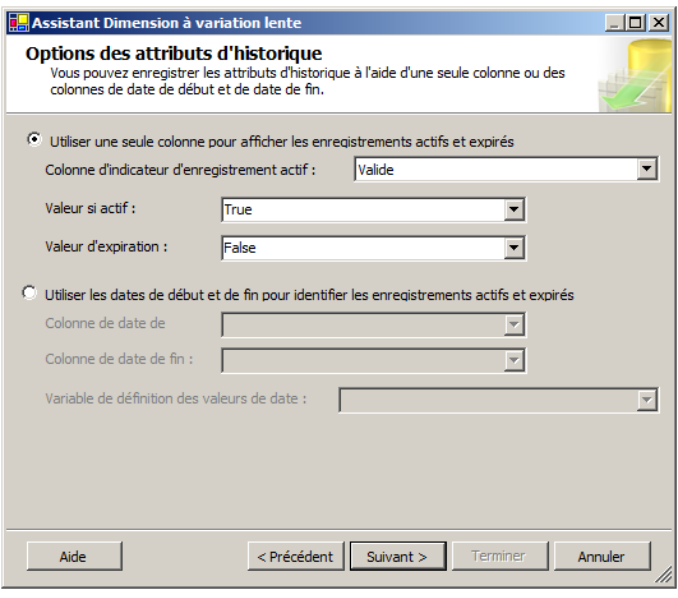Click the Aide button
The width and height of the screenshot is (678, 598).
(72, 557)
